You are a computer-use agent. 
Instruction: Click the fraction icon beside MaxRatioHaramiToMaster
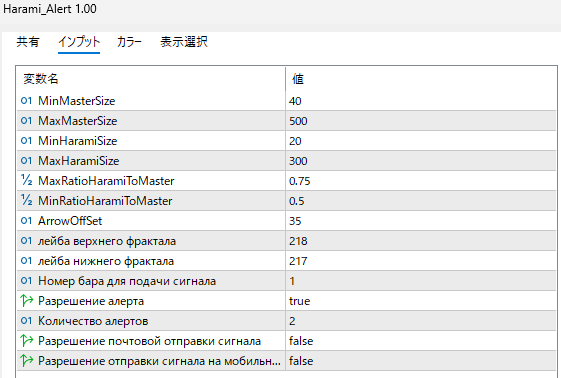click(26, 181)
